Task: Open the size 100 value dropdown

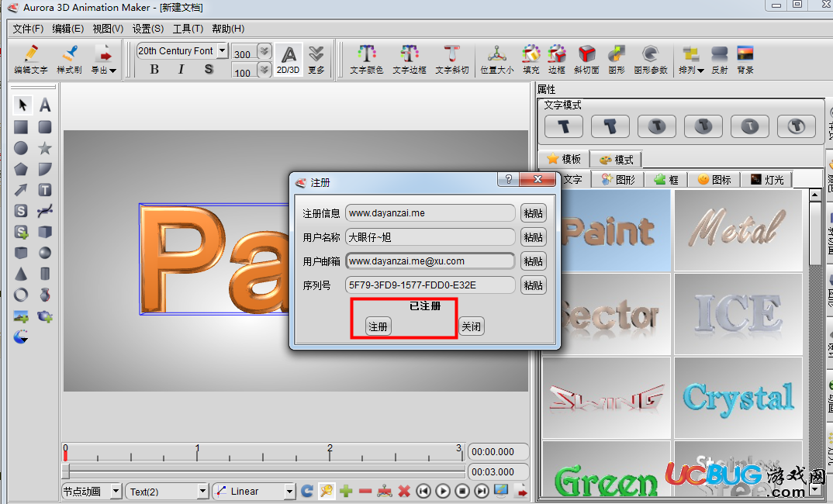Action: pos(264,70)
